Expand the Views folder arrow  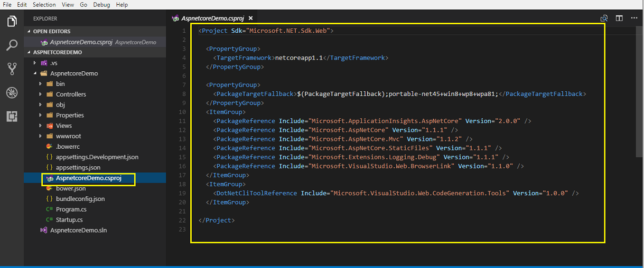pyautogui.click(x=41, y=126)
